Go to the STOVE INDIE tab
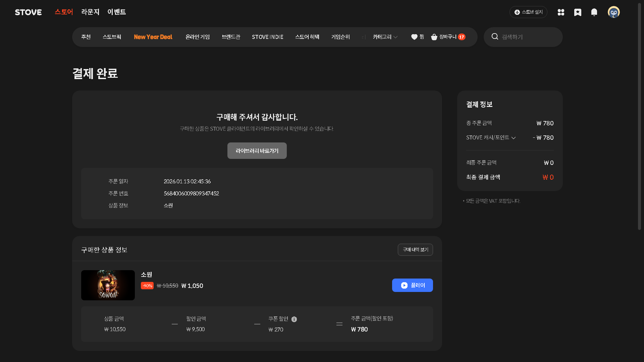The image size is (644, 362). 267,37
